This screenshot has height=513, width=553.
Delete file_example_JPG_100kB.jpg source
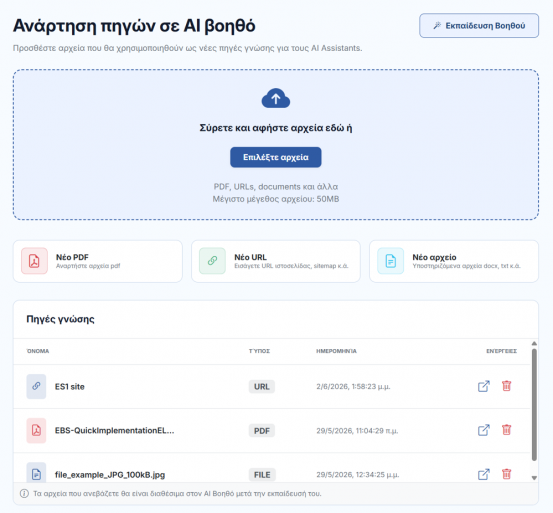tap(506, 474)
